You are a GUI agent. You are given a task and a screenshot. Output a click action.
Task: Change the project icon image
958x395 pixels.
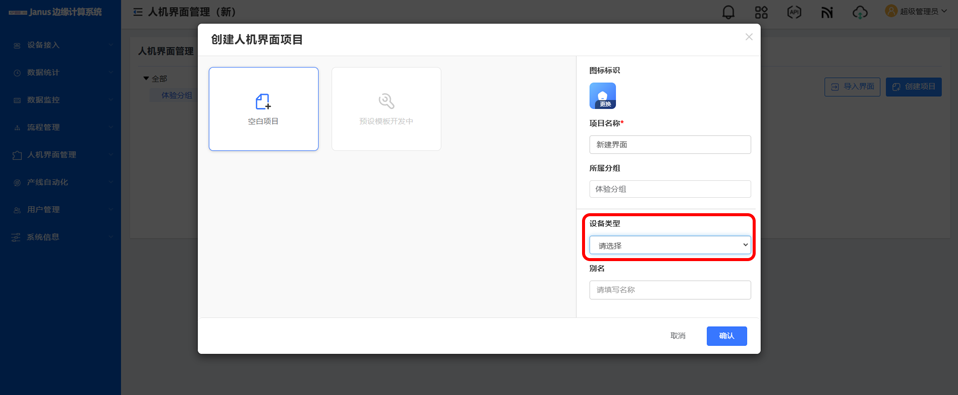602,96
